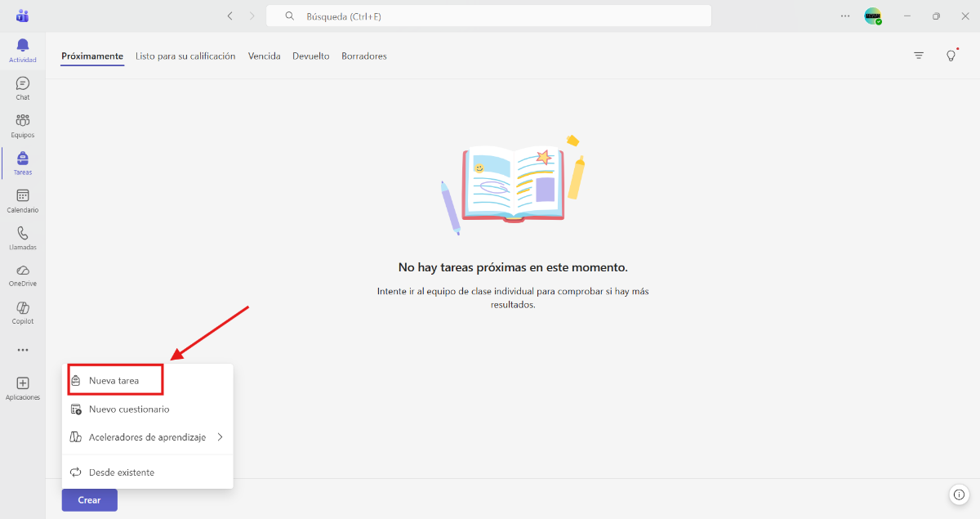Click the Crear button
Image resolution: width=980 pixels, height=519 pixels.
(x=90, y=500)
